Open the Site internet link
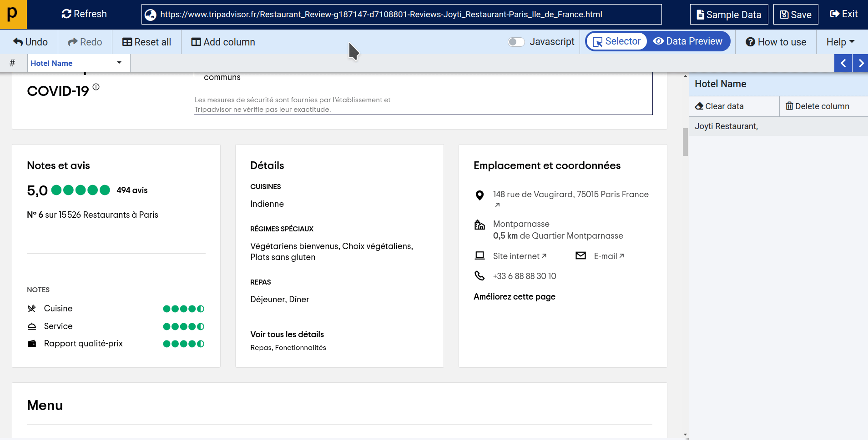 pyautogui.click(x=520, y=256)
